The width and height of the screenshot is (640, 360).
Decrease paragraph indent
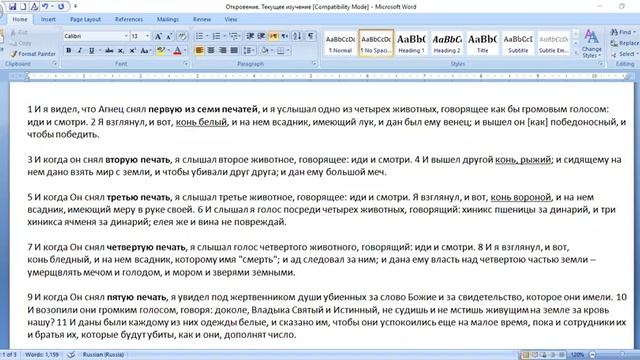point(250,36)
